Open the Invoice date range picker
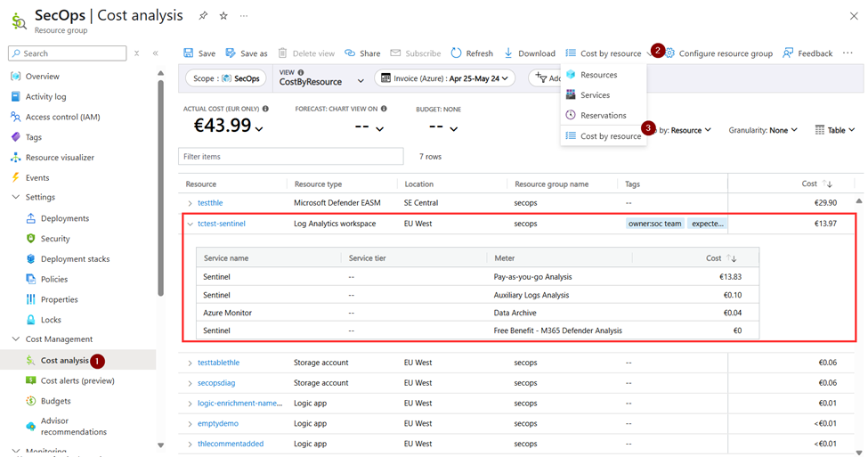The image size is (868, 457). [444, 78]
